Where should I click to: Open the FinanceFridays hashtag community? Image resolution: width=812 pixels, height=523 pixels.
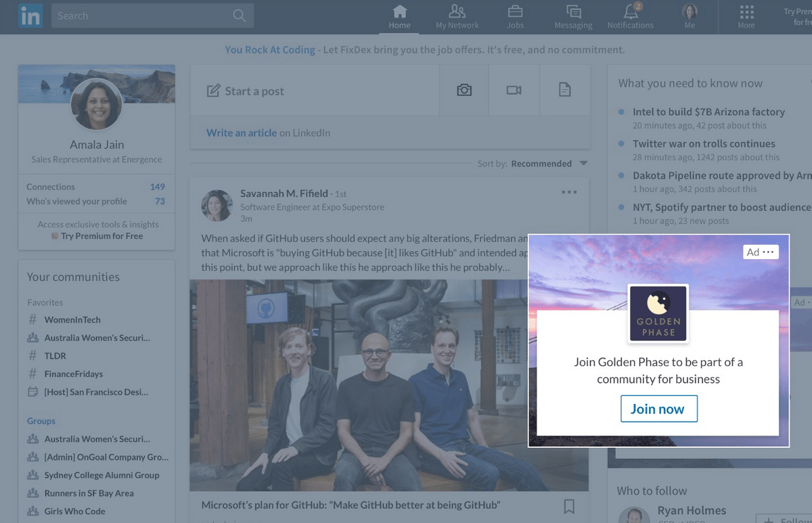(x=74, y=373)
